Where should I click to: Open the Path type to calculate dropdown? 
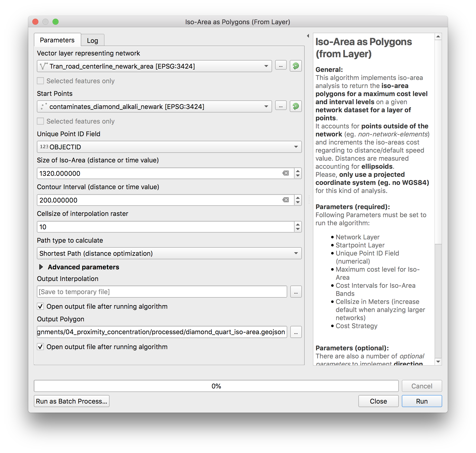pos(169,253)
